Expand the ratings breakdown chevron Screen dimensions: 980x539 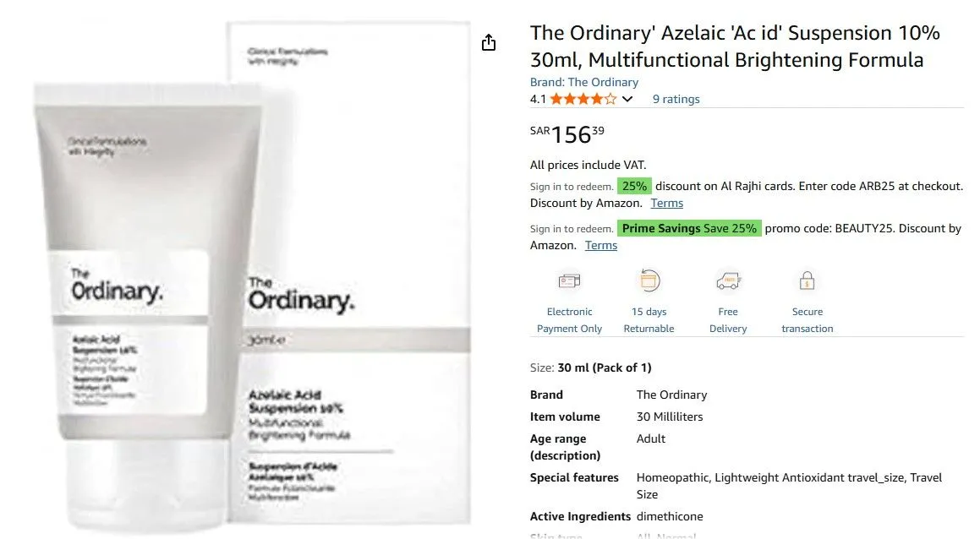click(x=626, y=99)
